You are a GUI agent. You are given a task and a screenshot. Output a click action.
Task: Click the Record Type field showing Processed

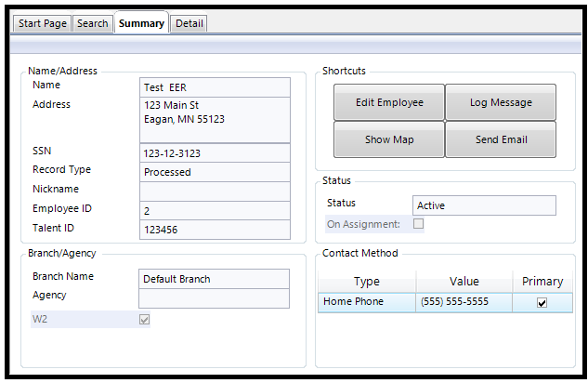tap(215, 172)
